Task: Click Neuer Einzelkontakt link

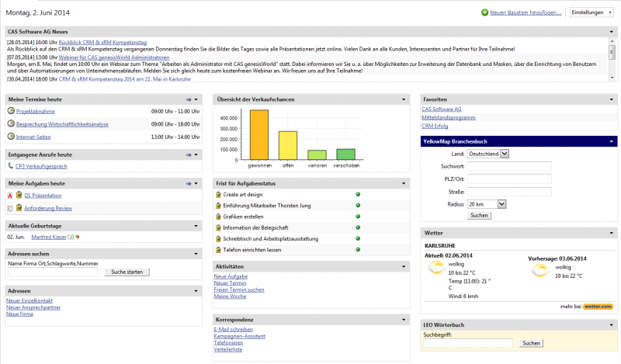Action: coord(29,300)
